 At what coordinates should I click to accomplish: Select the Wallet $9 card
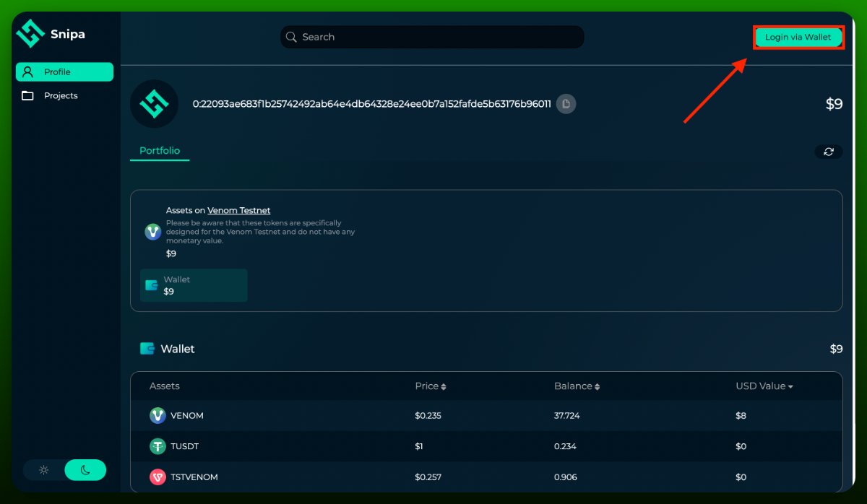point(194,285)
